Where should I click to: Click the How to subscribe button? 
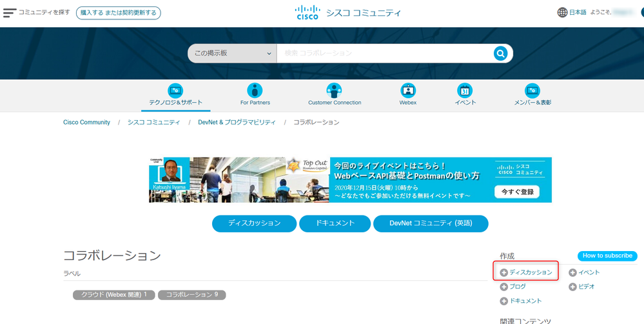coord(607,256)
